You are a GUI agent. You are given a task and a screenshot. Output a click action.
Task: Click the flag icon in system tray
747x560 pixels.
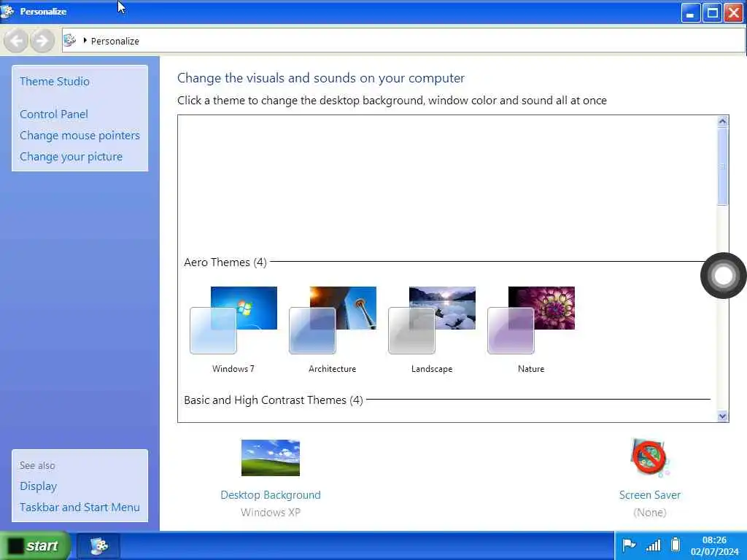(629, 545)
